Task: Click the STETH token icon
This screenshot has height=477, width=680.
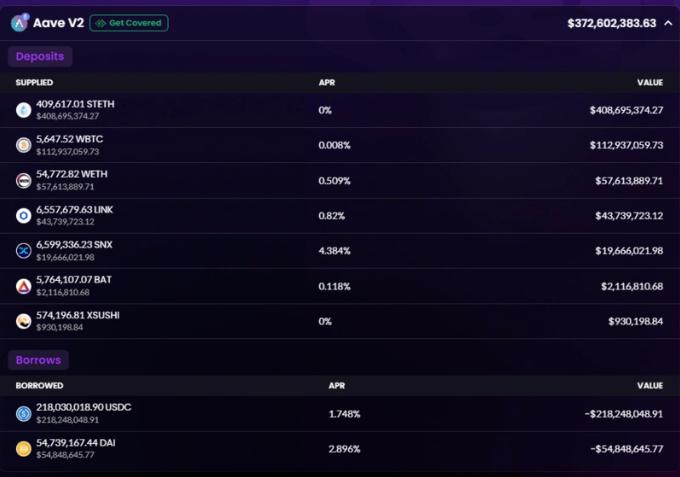Action: (x=23, y=110)
